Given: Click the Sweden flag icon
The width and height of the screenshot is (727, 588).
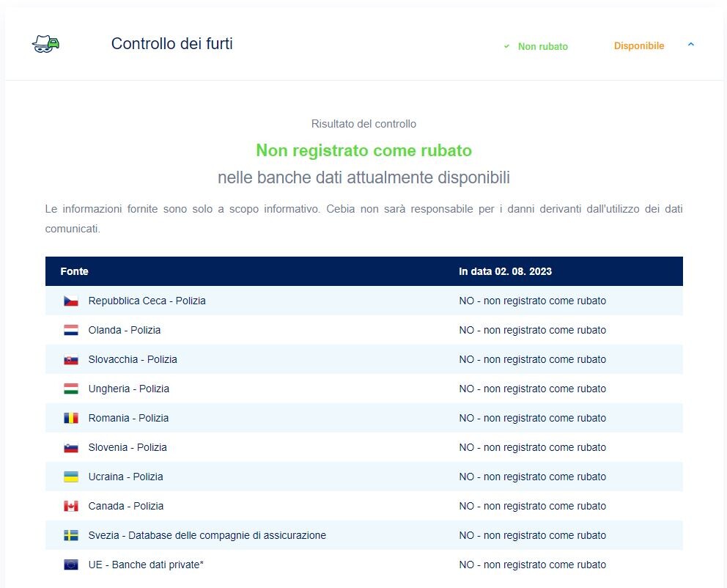Looking at the screenshot, I should click(x=71, y=535).
